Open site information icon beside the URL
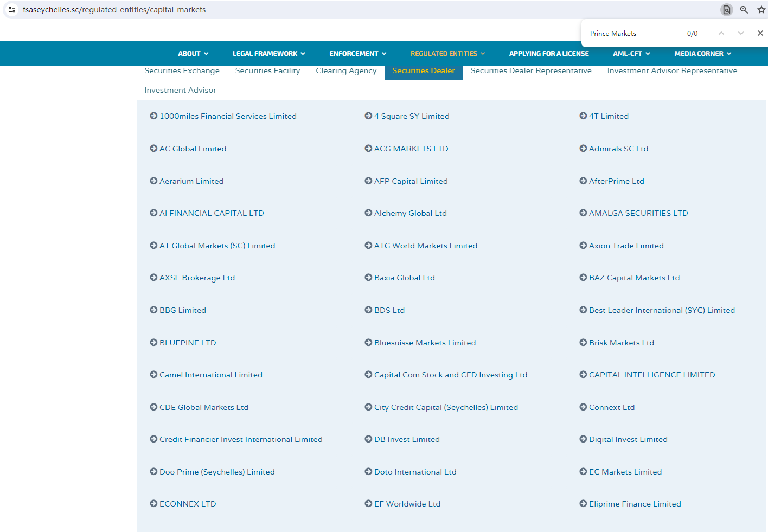The width and height of the screenshot is (768, 532). (x=12, y=10)
